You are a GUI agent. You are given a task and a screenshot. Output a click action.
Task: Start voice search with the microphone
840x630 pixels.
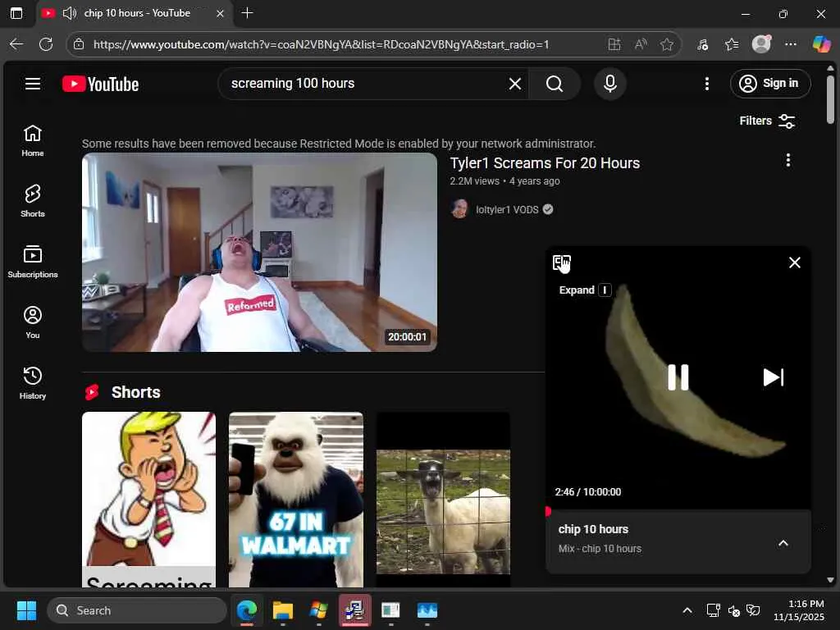(x=610, y=84)
